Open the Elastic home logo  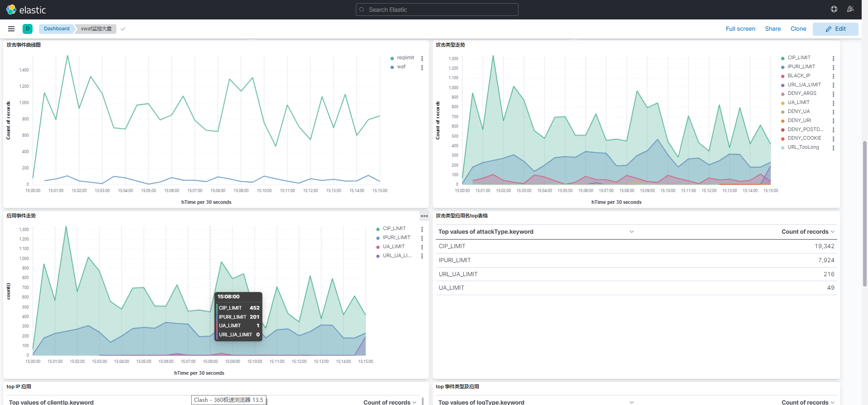pyautogui.click(x=26, y=9)
